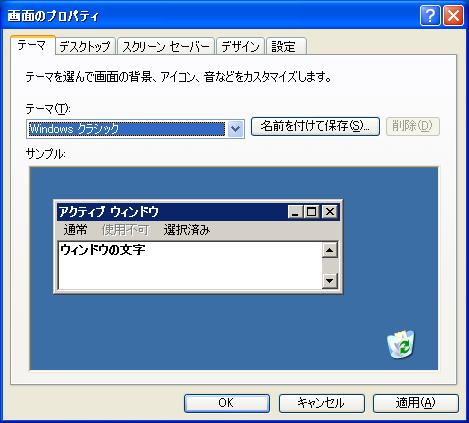This screenshot has height=423, width=469.
Task: Click the sample window's X close icon
Action: [330, 212]
